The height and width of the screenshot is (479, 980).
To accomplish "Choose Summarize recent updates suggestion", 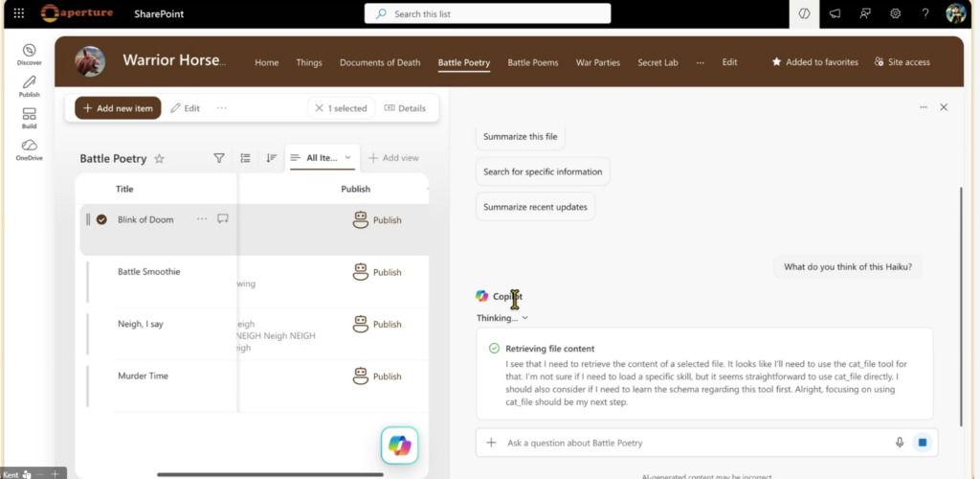I will [x=535, y=207].
